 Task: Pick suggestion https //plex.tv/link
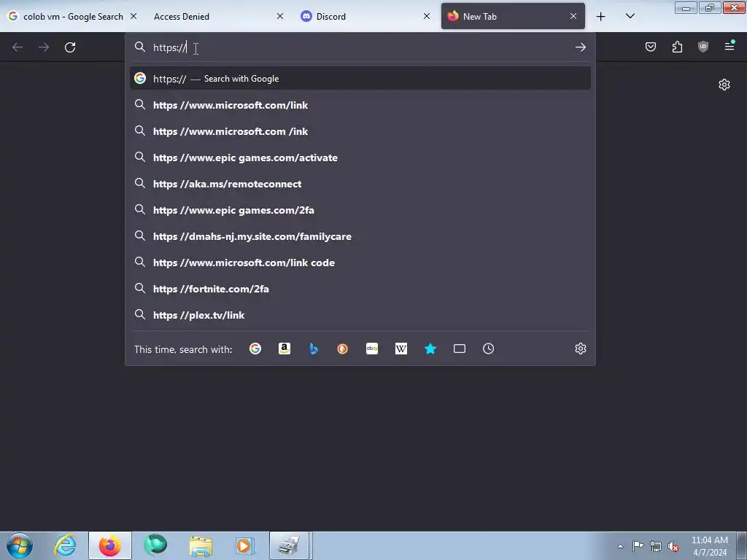point(360,315)
